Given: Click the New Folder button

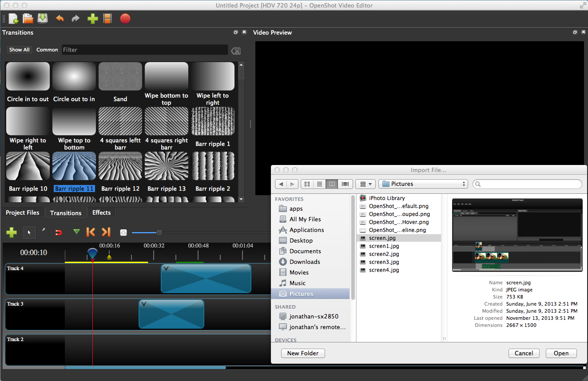Looking at the screenshot, I should pyautogui.click(x=303, y=354).
